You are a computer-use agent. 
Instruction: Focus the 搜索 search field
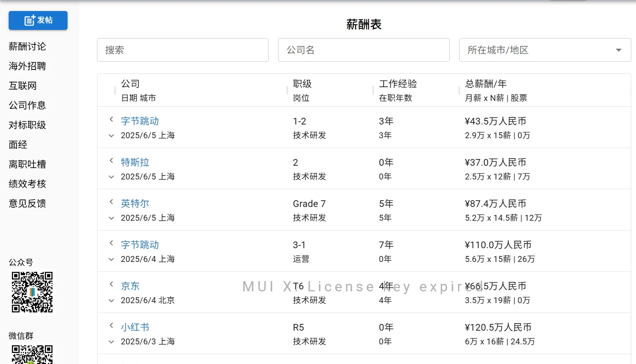(183, 50)
